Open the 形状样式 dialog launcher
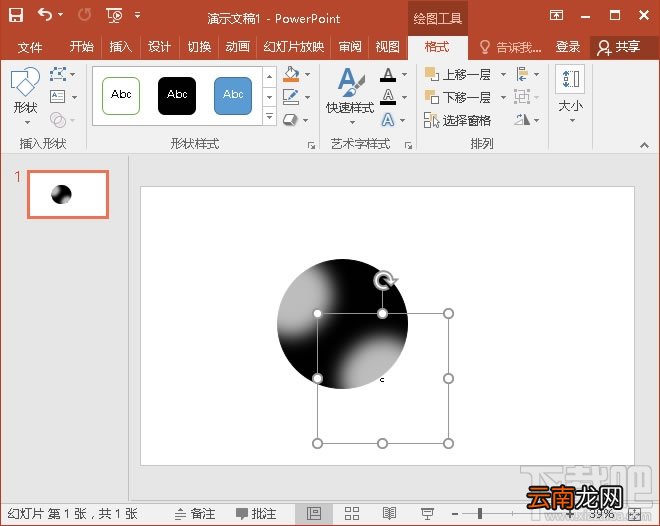Screen dimensions: 660x526 [x=311, y=146]
